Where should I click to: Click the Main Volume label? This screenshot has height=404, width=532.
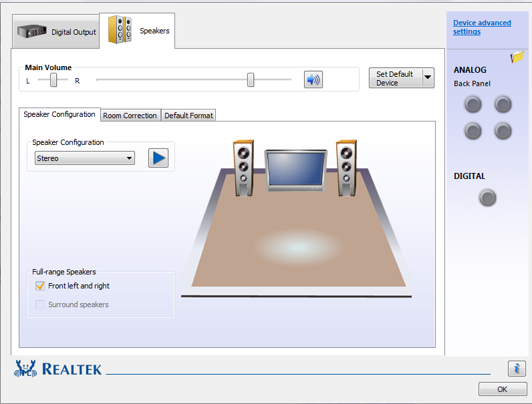(48, 67)
